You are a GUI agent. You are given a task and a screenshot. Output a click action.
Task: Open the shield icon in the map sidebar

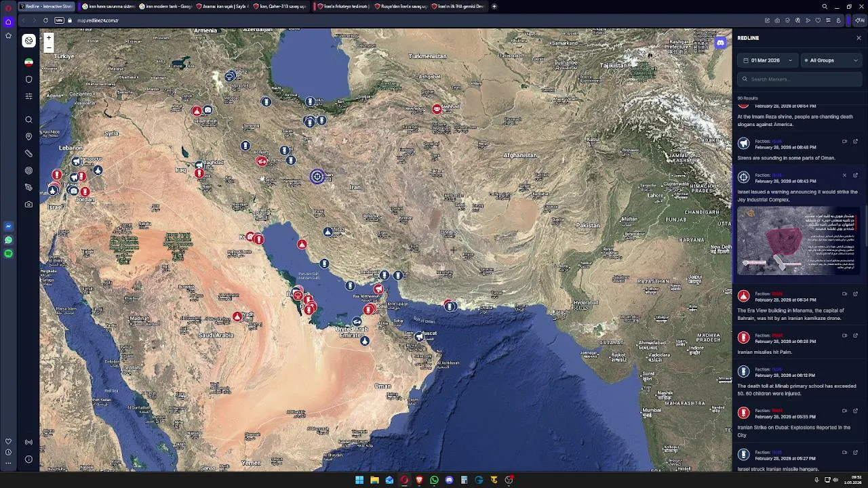point(28,79)
